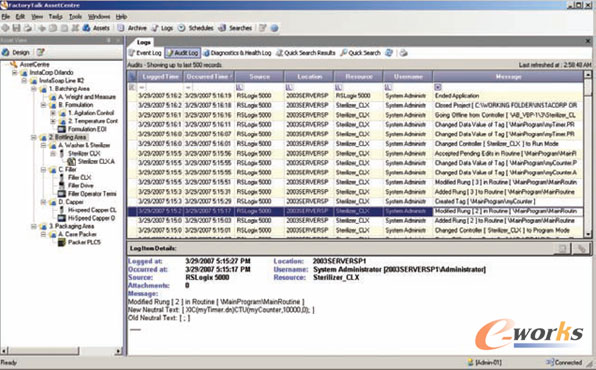
Task: Collapse the InstaCorp Orlando tree node
Action: [14, 72]
